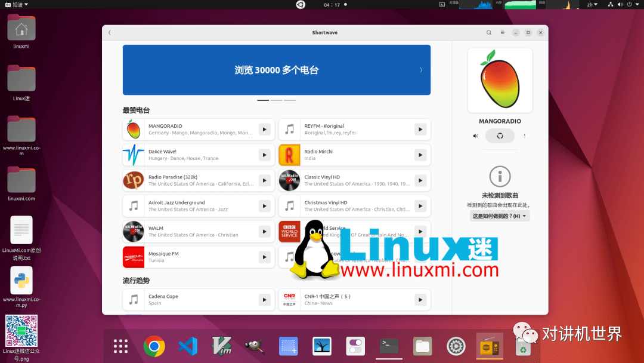Play the REYFM - #original station

point(420,130)
